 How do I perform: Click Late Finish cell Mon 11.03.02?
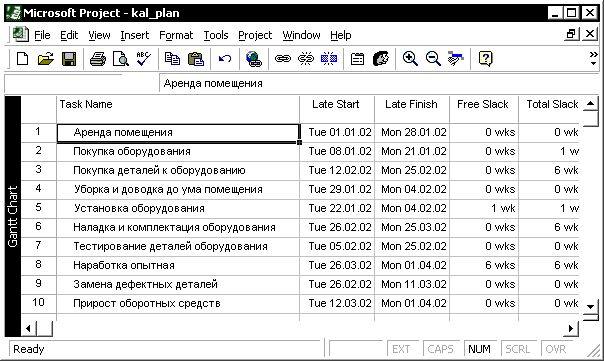tap(412, 284)
